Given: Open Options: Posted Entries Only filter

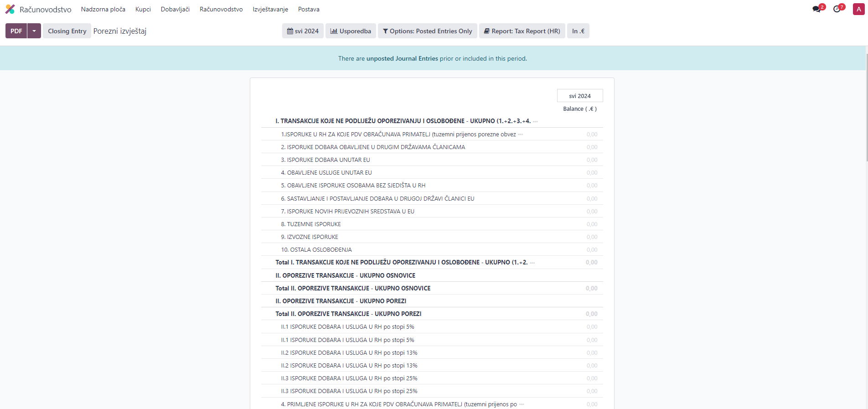Looking at the screenshot, I should pos(427,31).
